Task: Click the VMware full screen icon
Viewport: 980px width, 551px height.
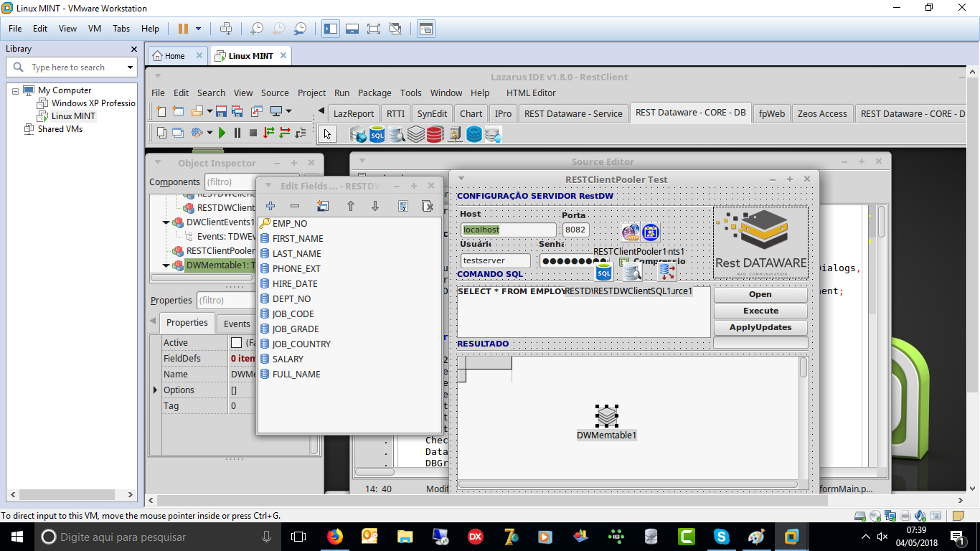Action: pos(373,29)
